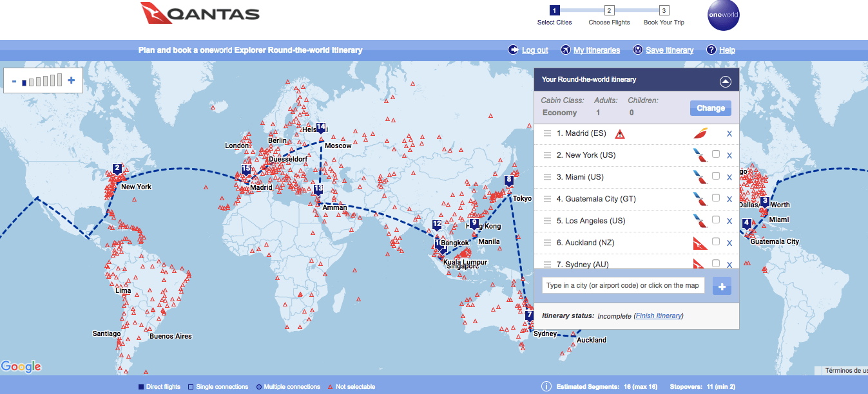Remove New York with its X icon
The image size is (868, 394).
[x=729, y=156]
